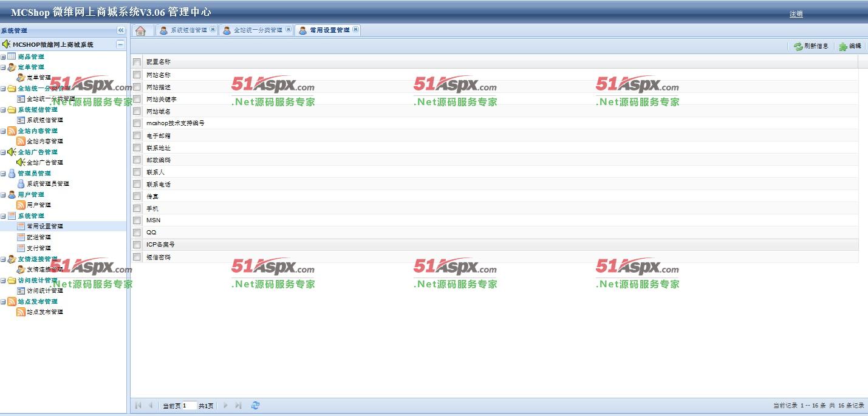This screenshot has height=416, width=868.
Task: Go to the previous page
Action: (150, 406)
